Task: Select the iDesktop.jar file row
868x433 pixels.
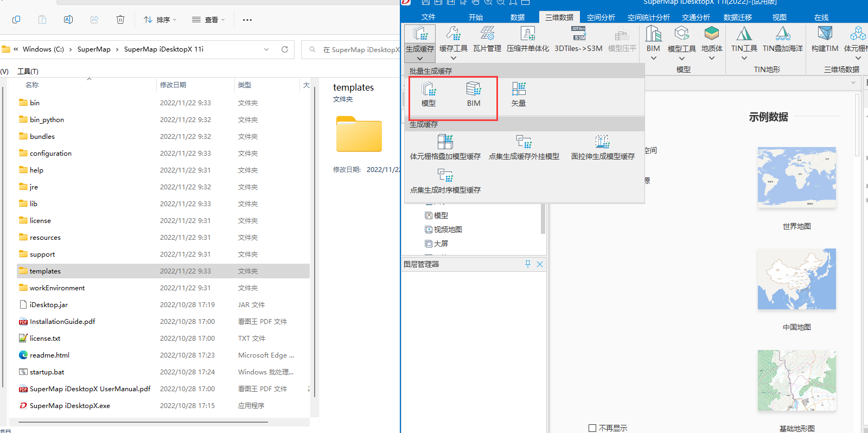Action: pos(163,305)
